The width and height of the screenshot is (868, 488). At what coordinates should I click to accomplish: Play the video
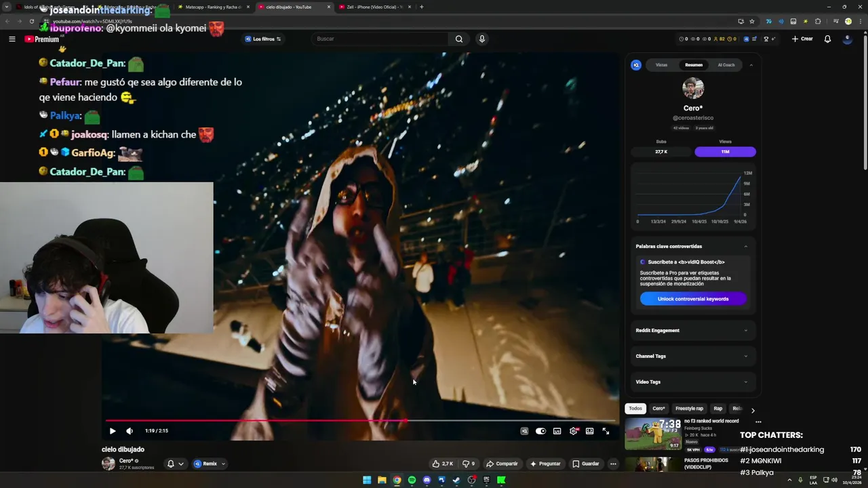tap(113, 431)
